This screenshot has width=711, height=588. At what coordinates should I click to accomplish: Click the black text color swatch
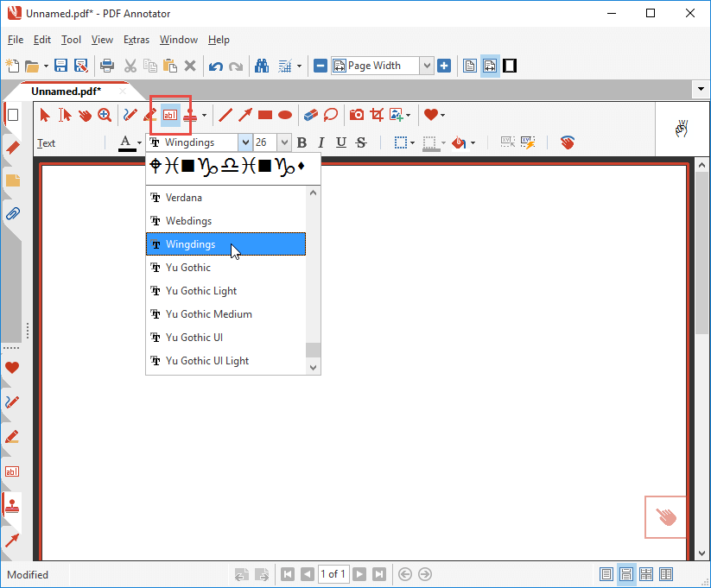(127, 143)
